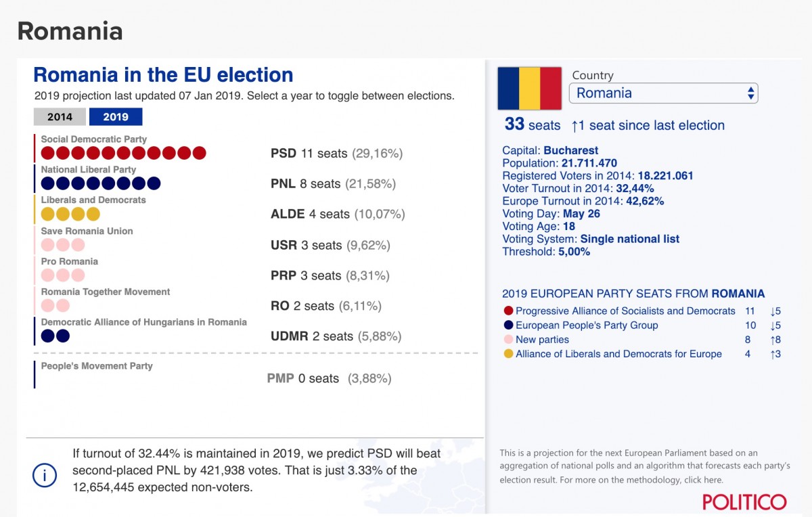Click the up arrow beside seat change

[576, 125]
